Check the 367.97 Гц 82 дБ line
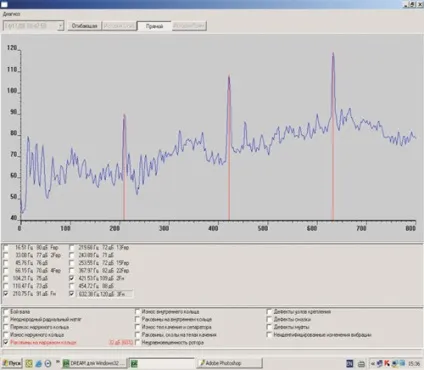Screen dimensions: 424x370 click(72, 271)
